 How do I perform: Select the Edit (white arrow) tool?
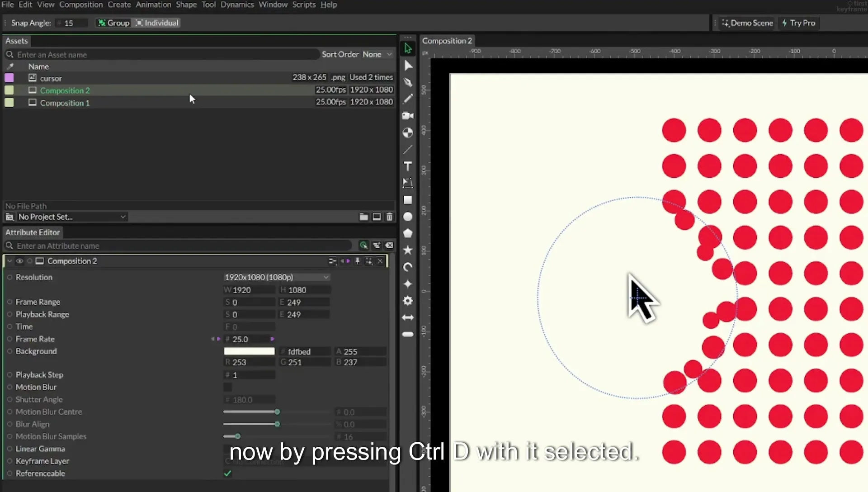point(408,65)
